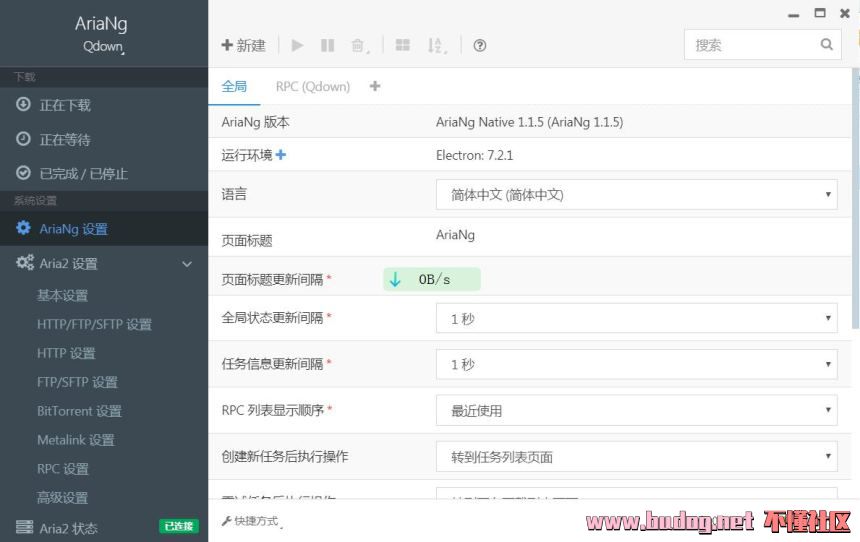Go to 正在下载 downloading list
Screen dimensions: 860x542
tap(104, 105)
